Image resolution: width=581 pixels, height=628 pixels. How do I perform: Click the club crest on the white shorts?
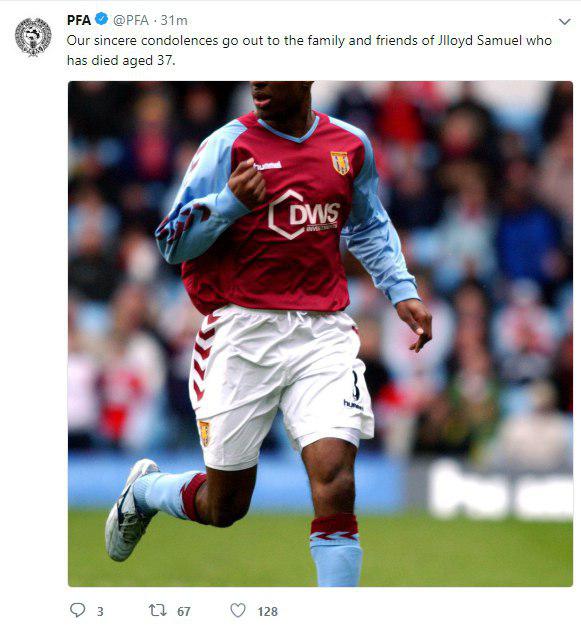click(x=204, y=433)
